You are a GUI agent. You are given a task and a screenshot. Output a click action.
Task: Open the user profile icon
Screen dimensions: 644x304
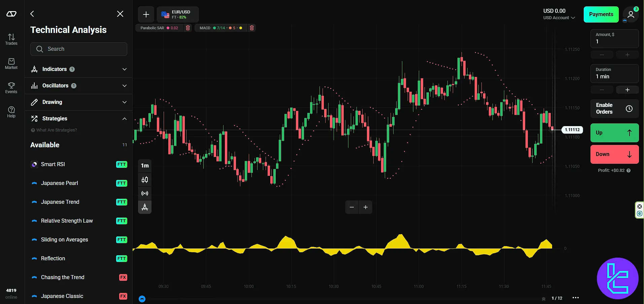631,14
